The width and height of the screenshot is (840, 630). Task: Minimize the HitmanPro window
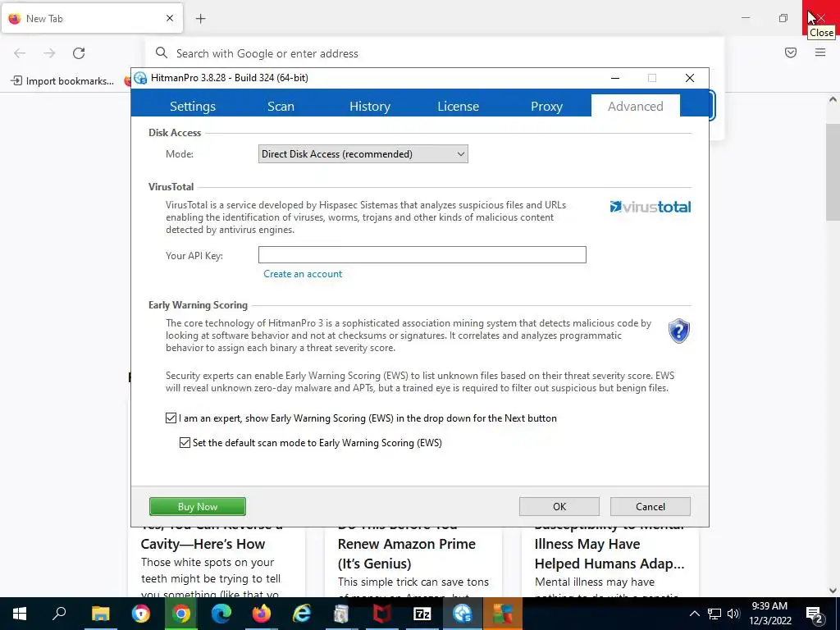click(615, 78)
